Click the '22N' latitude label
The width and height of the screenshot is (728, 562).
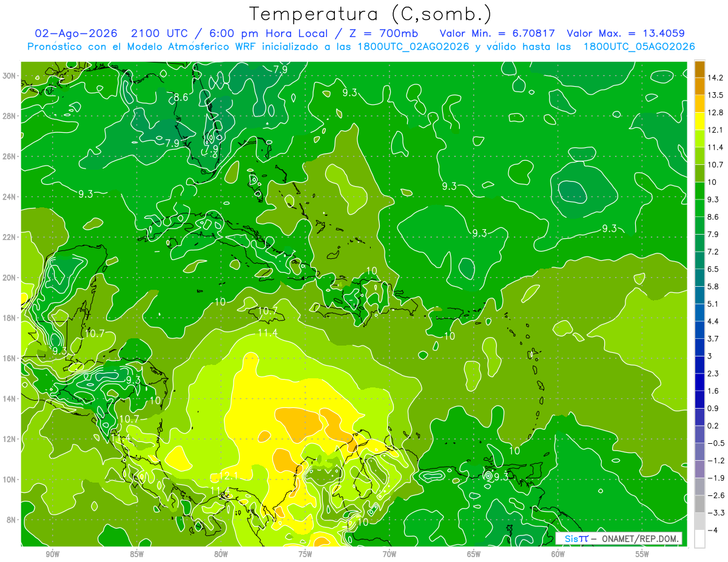tap(9, 237)
